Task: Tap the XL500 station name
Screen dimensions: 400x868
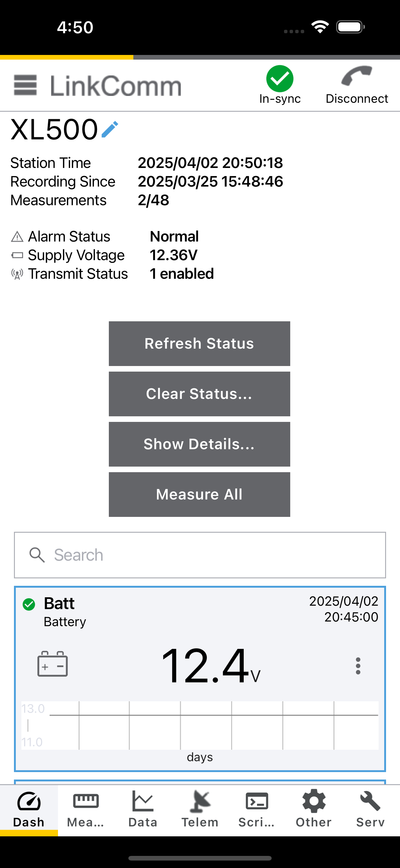Action: [x=54, y=129]
